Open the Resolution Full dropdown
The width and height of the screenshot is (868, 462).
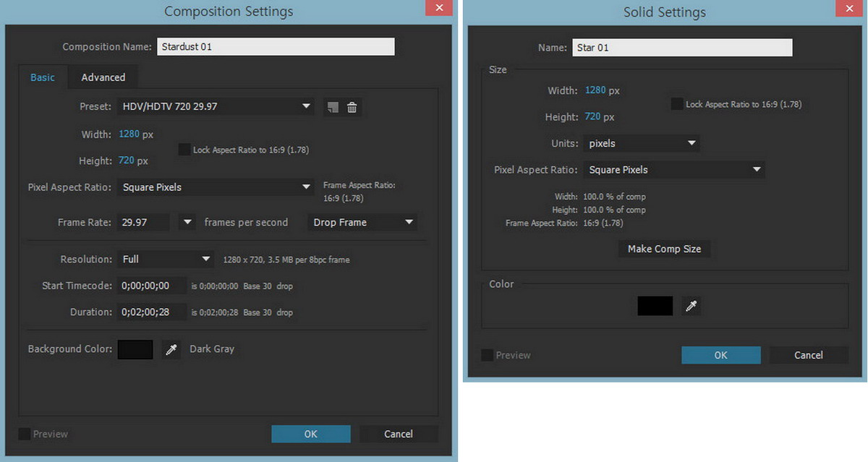click(x=164, y=259)
